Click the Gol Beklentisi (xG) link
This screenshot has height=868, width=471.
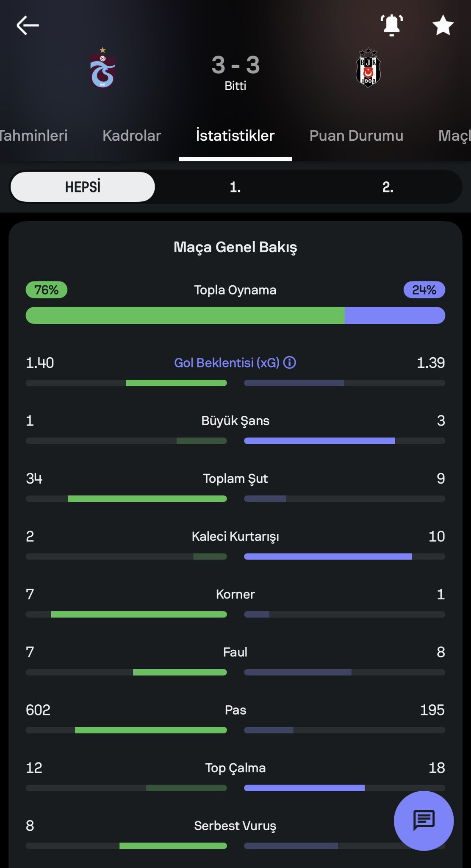(227, 363)
